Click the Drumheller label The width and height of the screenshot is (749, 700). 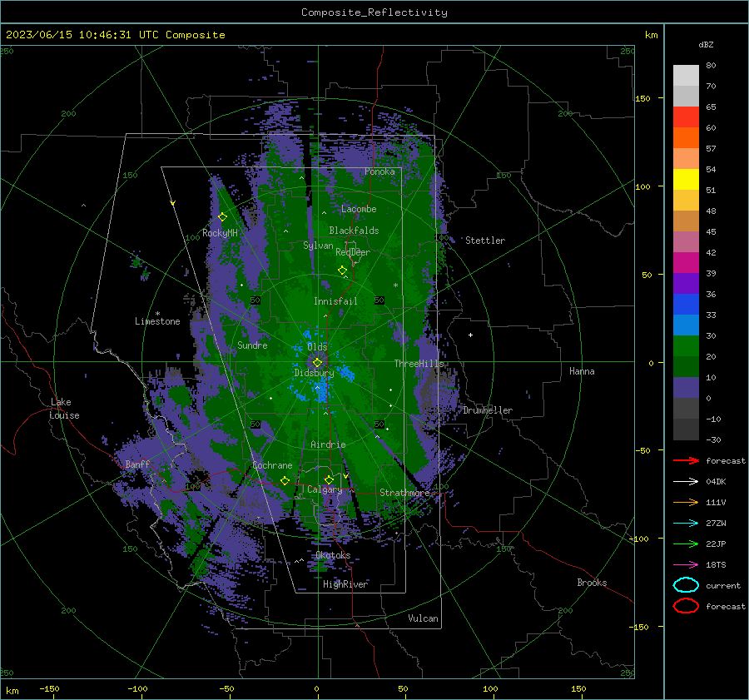tap(488, 410)
